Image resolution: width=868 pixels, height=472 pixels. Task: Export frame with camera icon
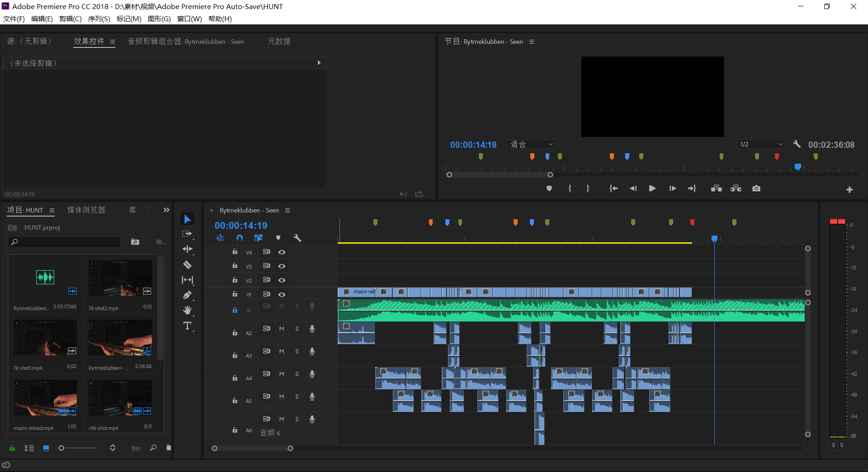(756, 189)
